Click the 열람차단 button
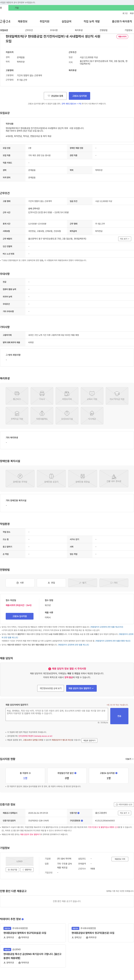 27,870
